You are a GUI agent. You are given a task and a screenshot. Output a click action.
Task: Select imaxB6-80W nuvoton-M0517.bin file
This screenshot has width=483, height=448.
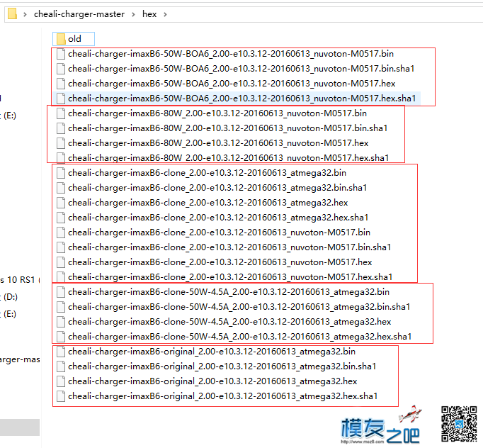coord(212,113)
